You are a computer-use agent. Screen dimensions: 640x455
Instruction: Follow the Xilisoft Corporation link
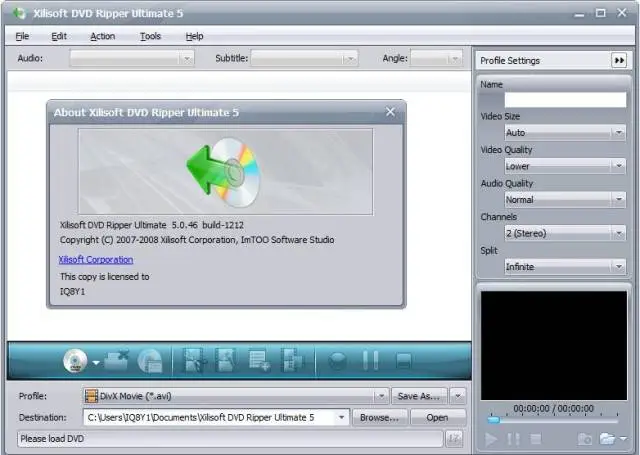[x=96, y=260]
